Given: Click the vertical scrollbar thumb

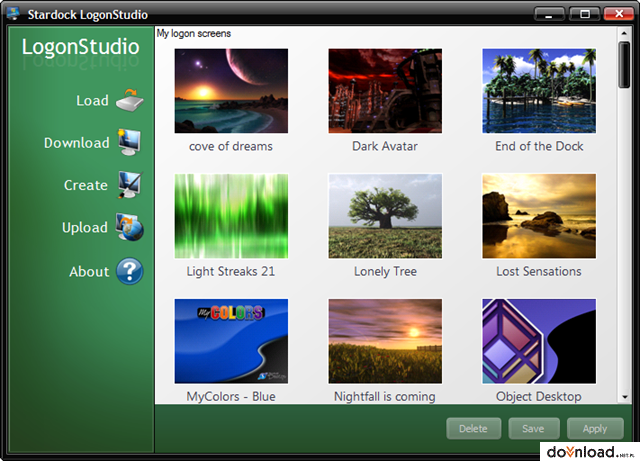Looking at the screenshot, I should [x=624, y=65].
